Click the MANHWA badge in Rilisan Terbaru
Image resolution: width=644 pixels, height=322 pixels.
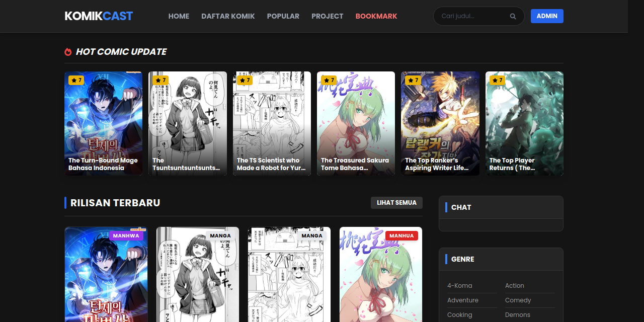pyautogui.click(x=126, y=235)
